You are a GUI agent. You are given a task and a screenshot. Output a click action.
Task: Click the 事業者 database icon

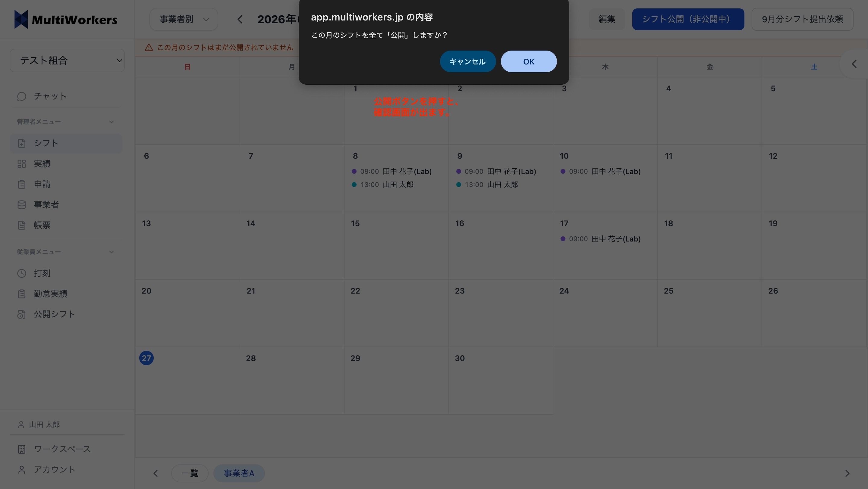point(22,205)
